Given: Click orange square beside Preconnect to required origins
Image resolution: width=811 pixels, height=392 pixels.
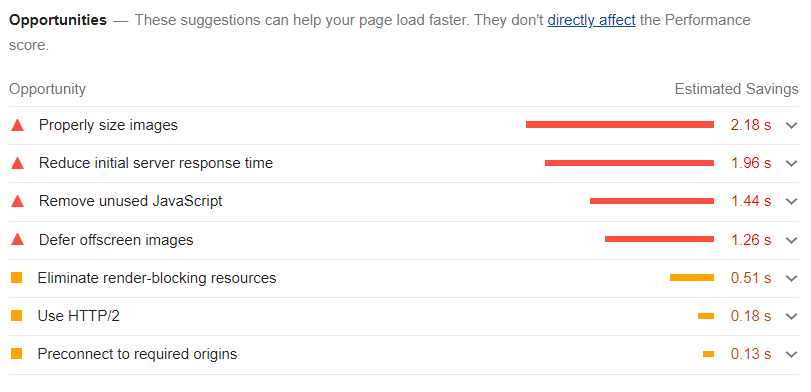Looking at the screenshot, I should 17,354.
